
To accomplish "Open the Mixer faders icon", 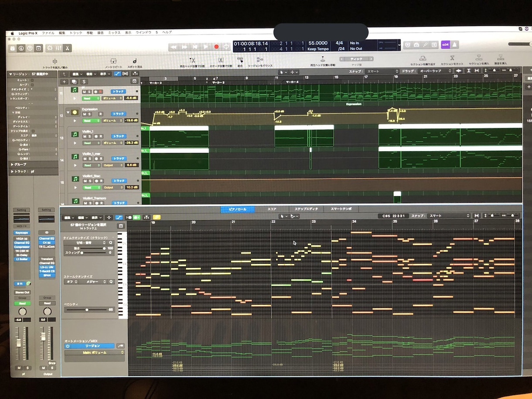I will point(58,48).
